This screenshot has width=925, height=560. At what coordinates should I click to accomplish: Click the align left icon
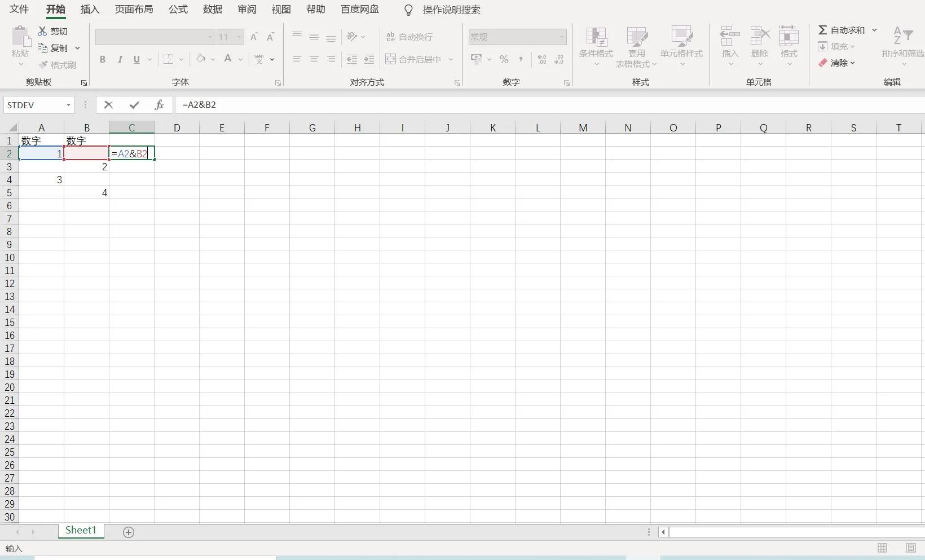point(297,59)
